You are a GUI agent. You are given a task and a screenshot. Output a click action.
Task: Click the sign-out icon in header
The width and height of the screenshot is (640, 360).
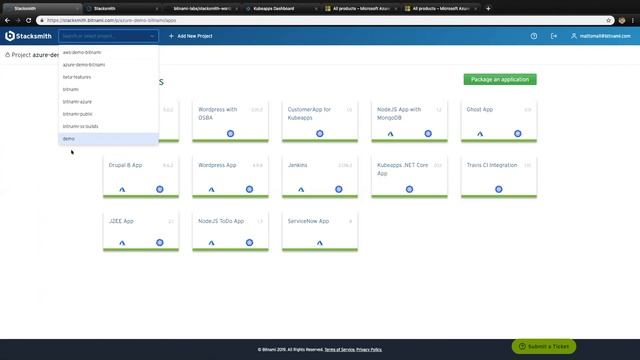[x=553, y=36]
